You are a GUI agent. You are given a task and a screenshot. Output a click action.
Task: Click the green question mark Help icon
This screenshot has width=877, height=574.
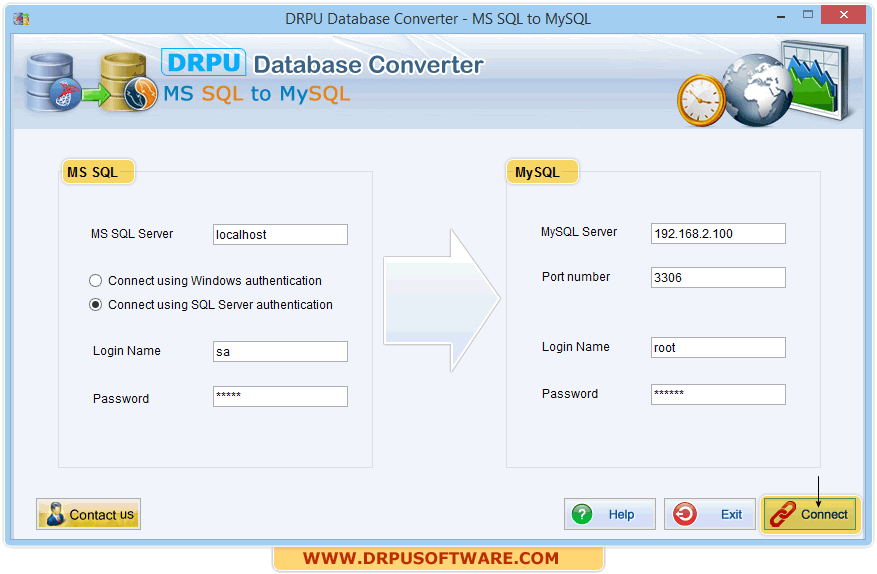click(582, 514)
